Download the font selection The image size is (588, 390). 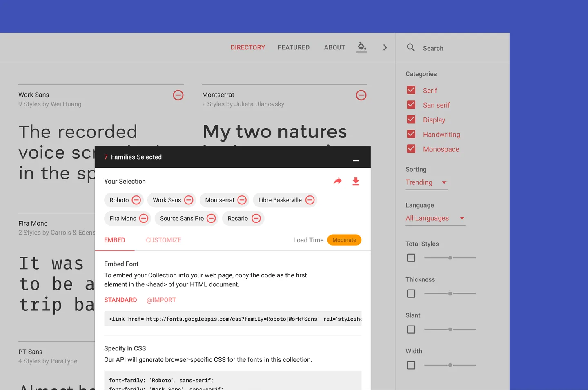pos(356,182)
